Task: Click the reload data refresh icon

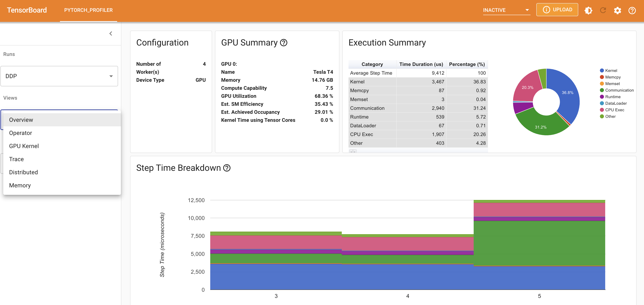Action: tap(603, 10)
